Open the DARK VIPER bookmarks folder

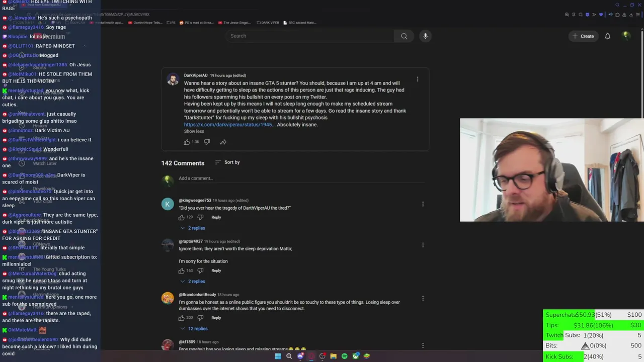pos(268,23)
